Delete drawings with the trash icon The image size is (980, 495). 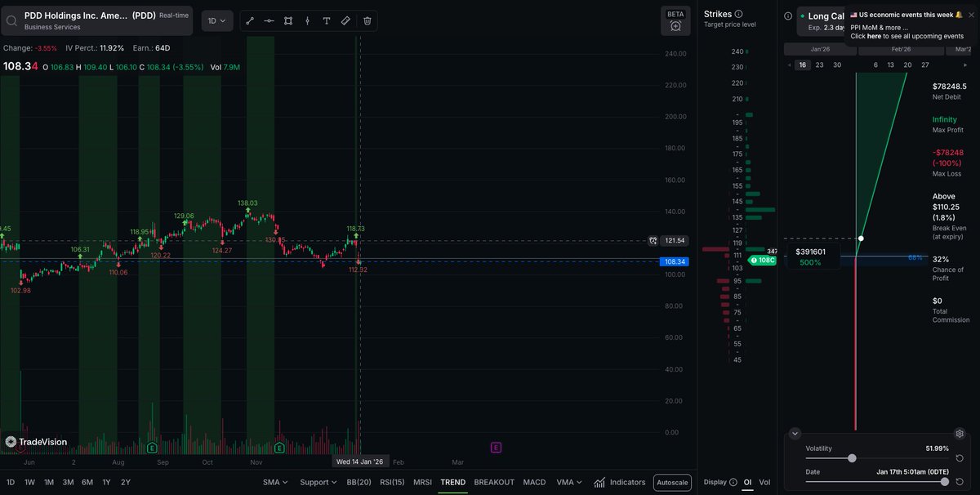pos(367,20)
